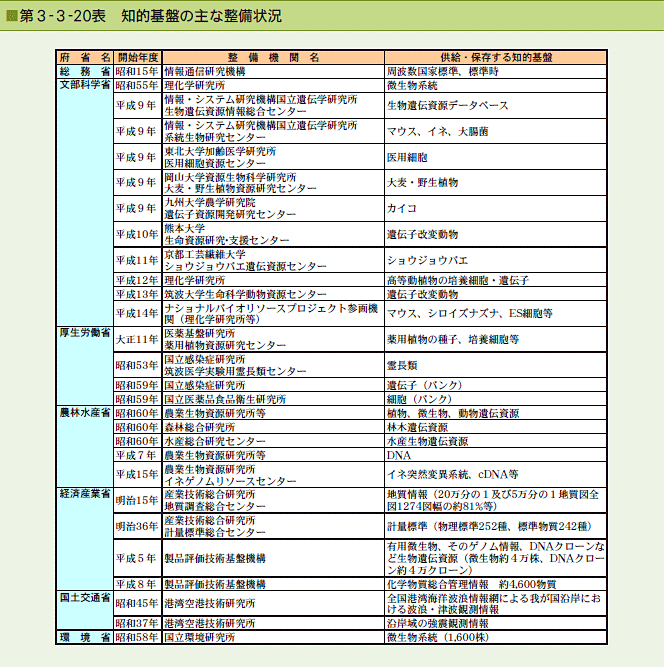The width and height of the screenshot is (664, 667).
Task: Select the マウス、イネ、大腸菌 cell
Action: click(496, 131)
